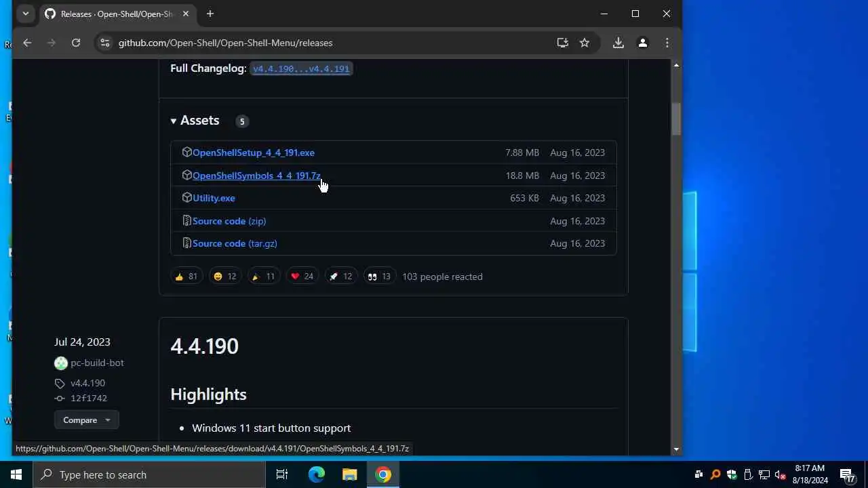Bookmark this page with the star icon

[585, 43]
